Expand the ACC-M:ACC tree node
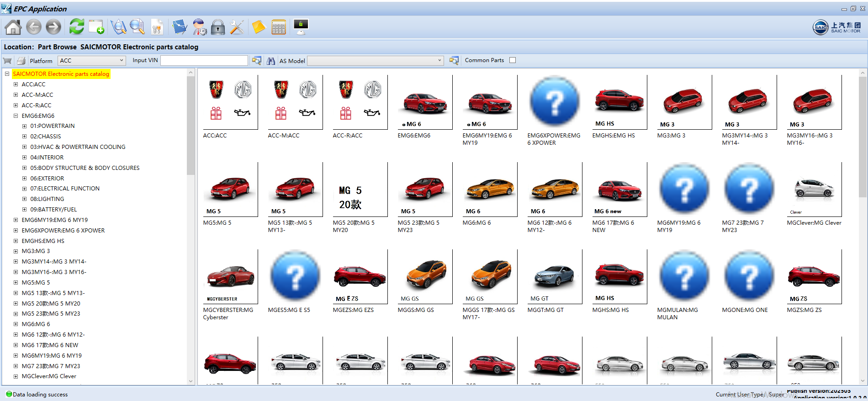This screenshot has width=868, height=401. (x=16, y=95)
